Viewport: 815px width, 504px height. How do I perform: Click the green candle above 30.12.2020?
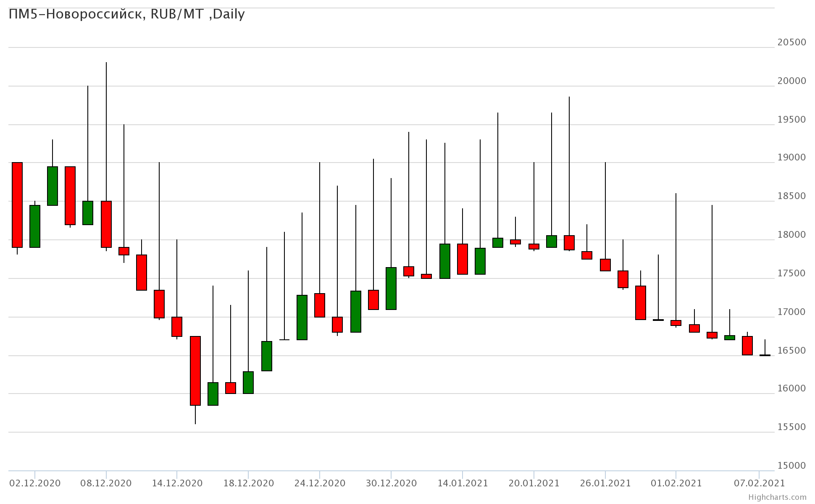(x=391, y=288)
